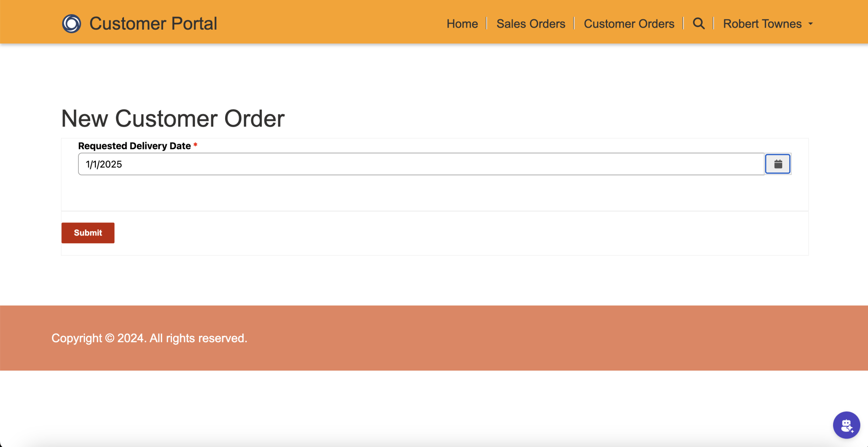Open the search magnifier icon in navbar
This screenshot has width=868, height=447.
point(699,24)
